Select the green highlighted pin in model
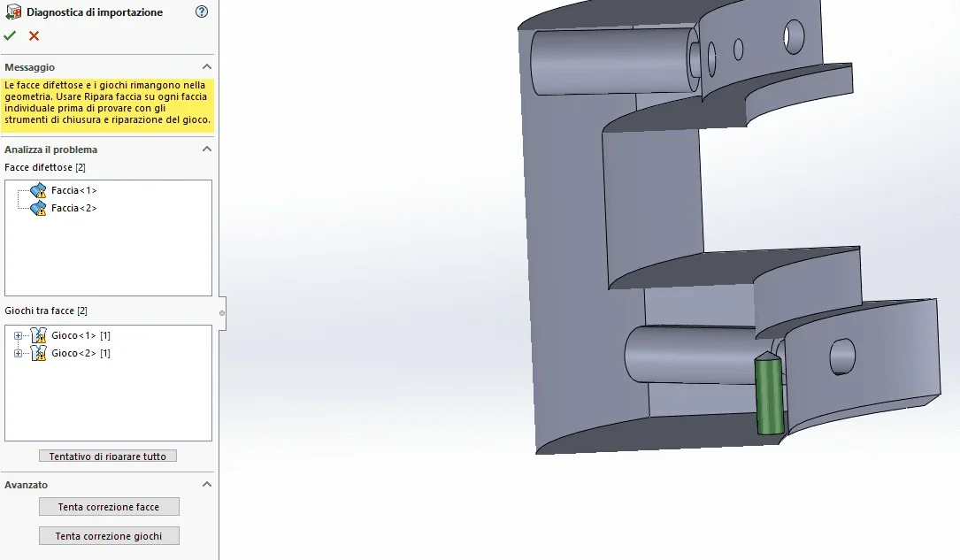Screen dimensions: 960x560 click(769, 395)
